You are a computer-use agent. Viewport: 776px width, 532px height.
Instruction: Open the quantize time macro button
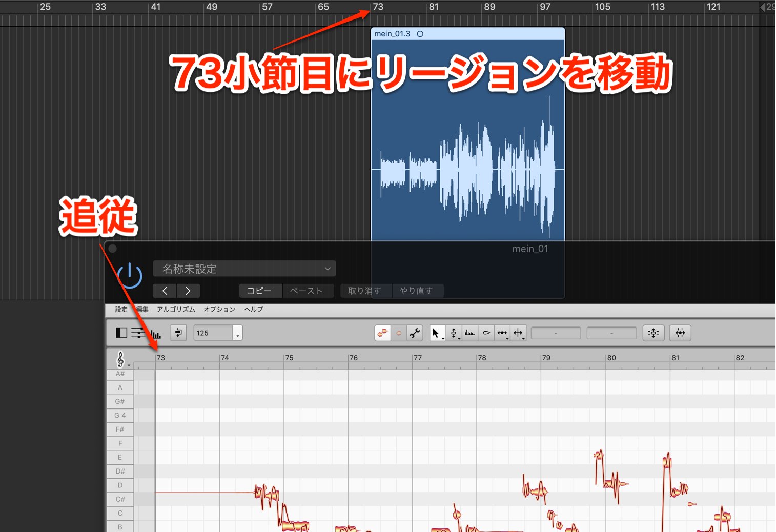coord(680,333)
